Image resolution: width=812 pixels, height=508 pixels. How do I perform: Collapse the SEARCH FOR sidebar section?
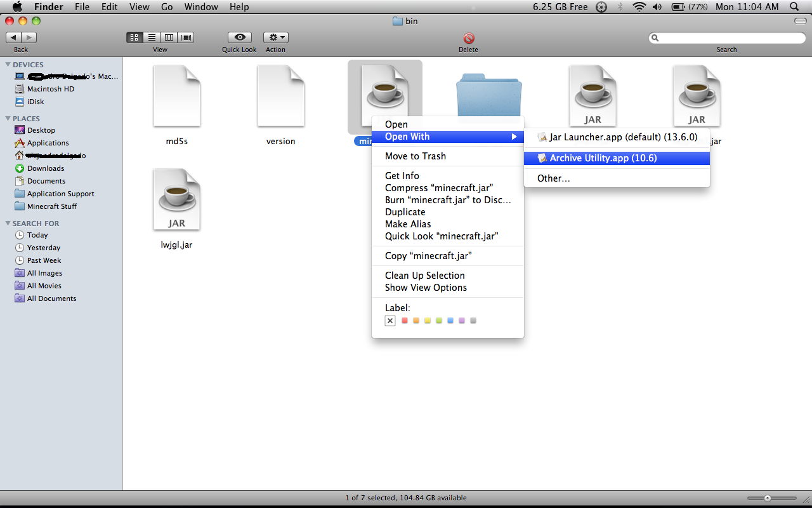click(x=8, y=224)
